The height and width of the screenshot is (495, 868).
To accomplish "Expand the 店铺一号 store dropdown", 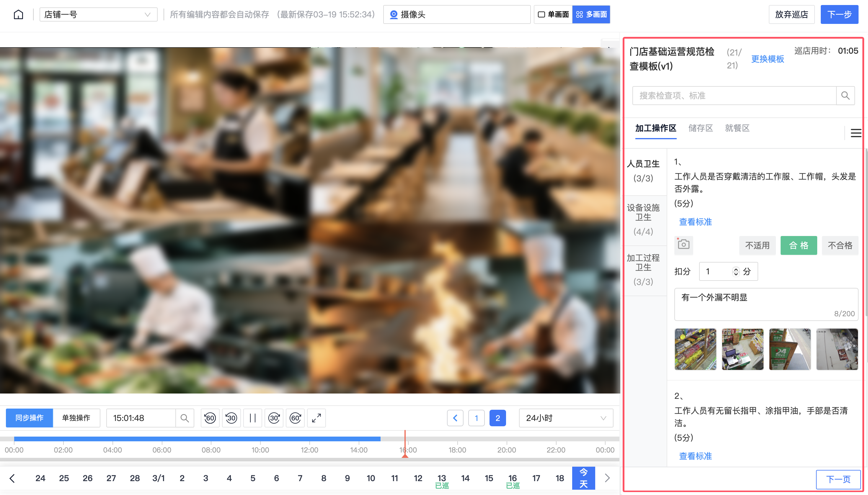I will tap(98, 14).
